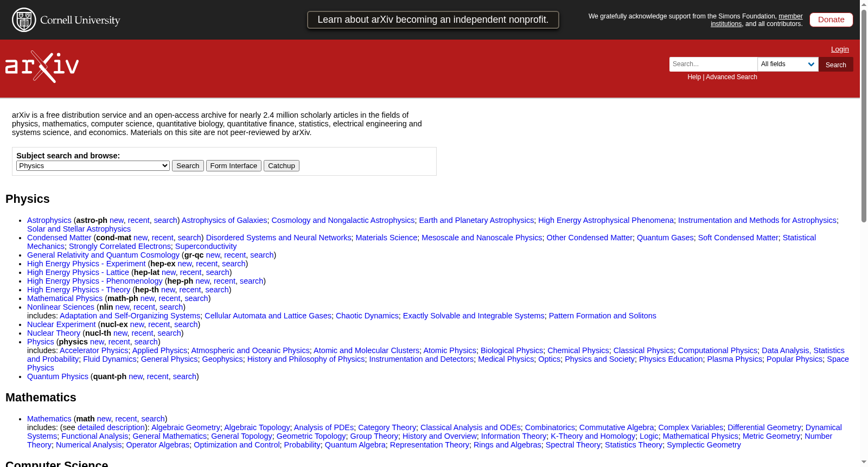The height and width of the screenshot is (467, 868).
Task: Open Atmospheric and Oceanic Physics
Action: click(250, 350)
